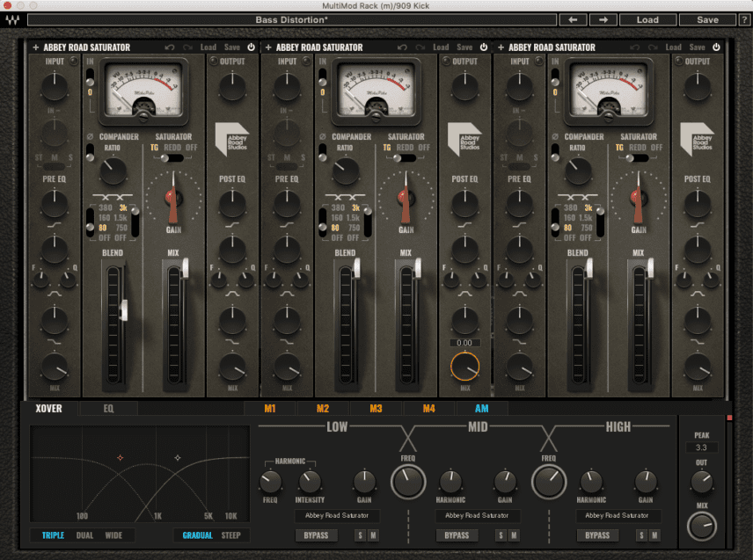
Task: Click plus icon on first Saturator slot
Action: click(35, 47)
